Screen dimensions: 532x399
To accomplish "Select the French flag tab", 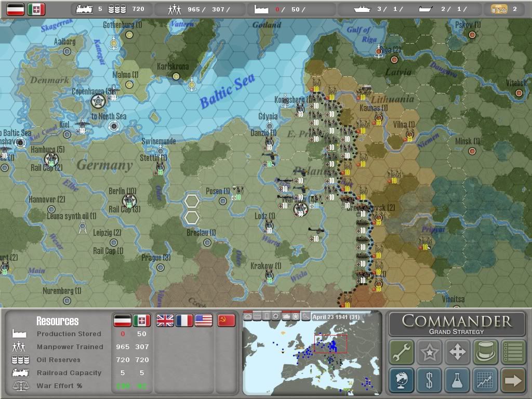I will (184, 320).
